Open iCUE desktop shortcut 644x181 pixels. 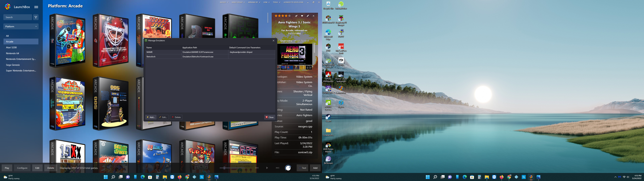[328, 47]
